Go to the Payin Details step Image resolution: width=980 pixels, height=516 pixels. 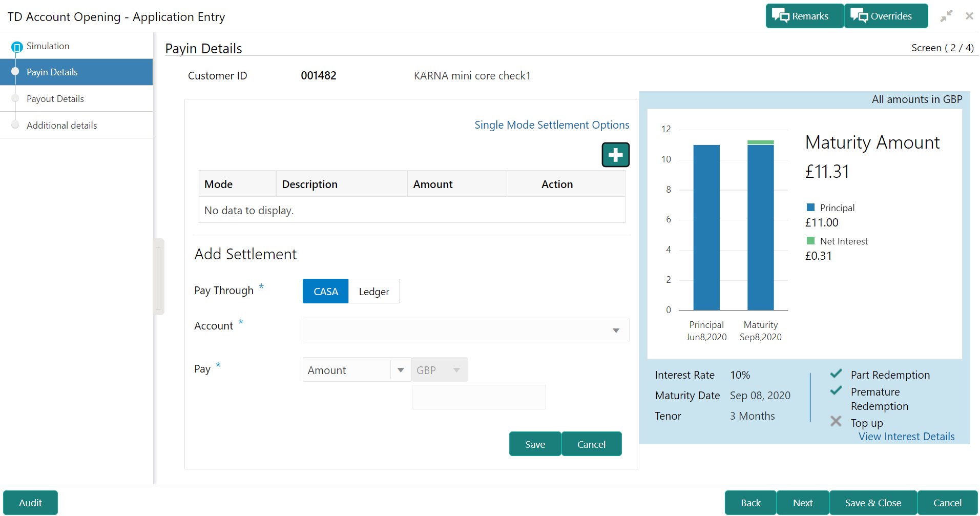point(76,72)
